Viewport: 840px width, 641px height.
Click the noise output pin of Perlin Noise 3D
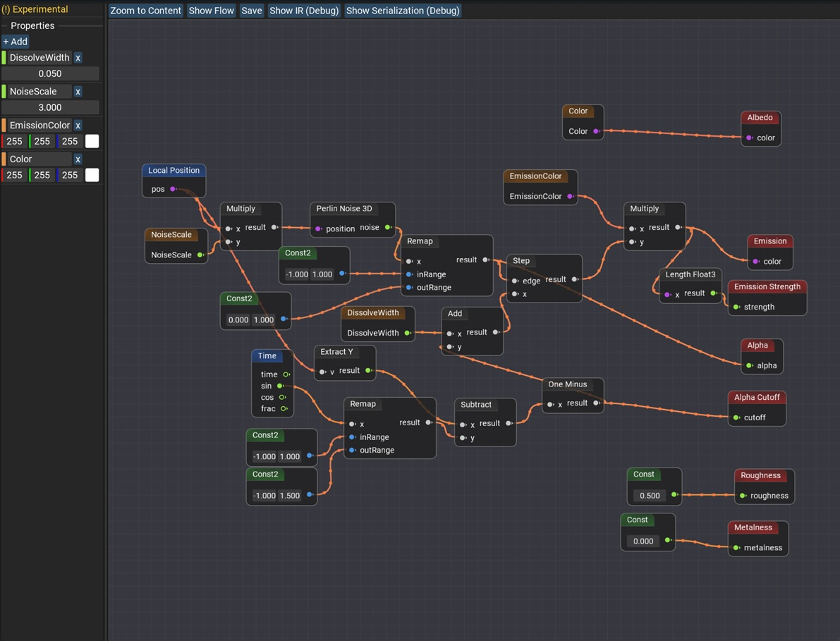click(x=388, y=228)
